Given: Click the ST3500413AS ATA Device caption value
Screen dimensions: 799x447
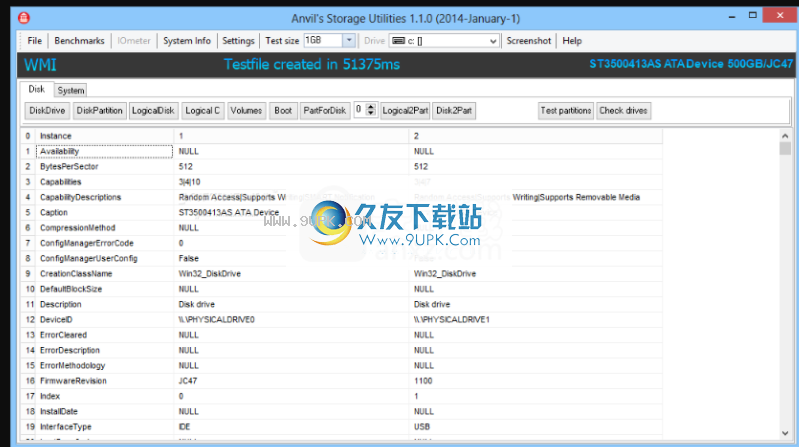Looking at the screenshot, I should click(229, 213).
